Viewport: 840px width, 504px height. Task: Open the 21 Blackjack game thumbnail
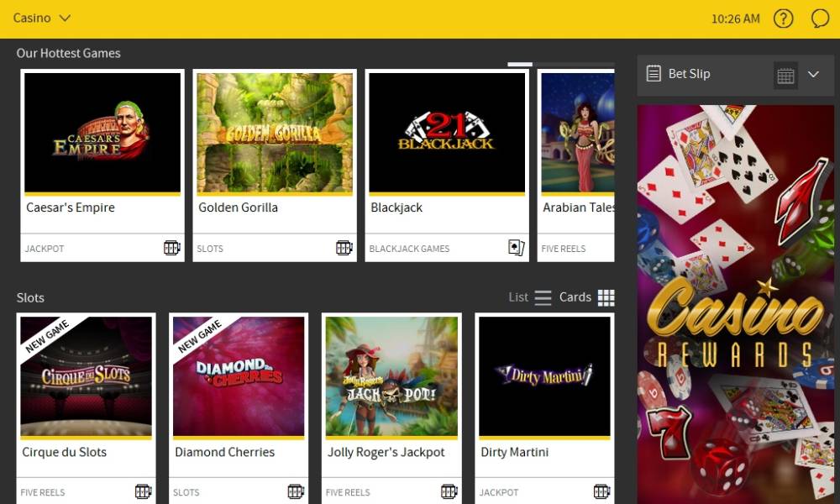(447, 132)
